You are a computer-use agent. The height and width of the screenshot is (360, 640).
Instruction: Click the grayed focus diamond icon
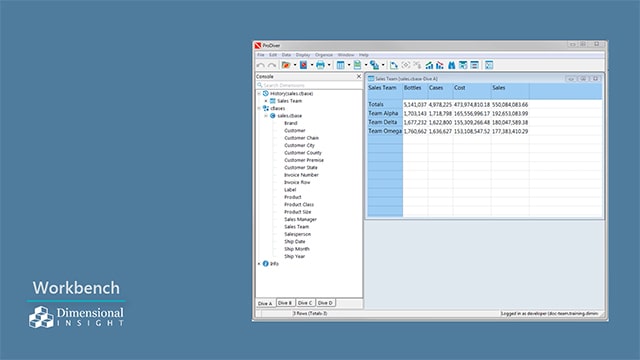[x=405, y=65]
